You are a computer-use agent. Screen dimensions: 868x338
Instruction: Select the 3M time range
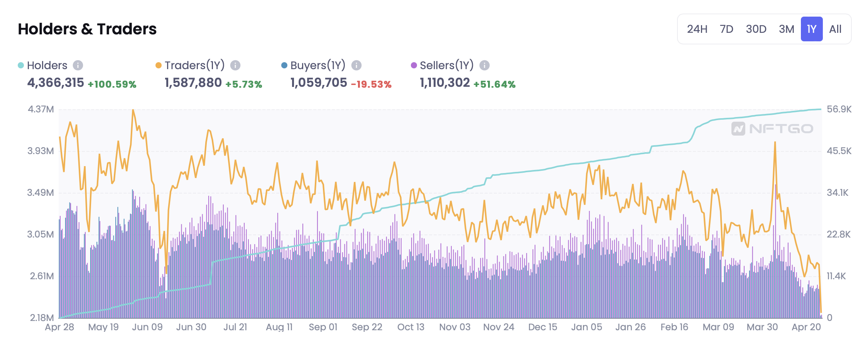pos(786,29)
